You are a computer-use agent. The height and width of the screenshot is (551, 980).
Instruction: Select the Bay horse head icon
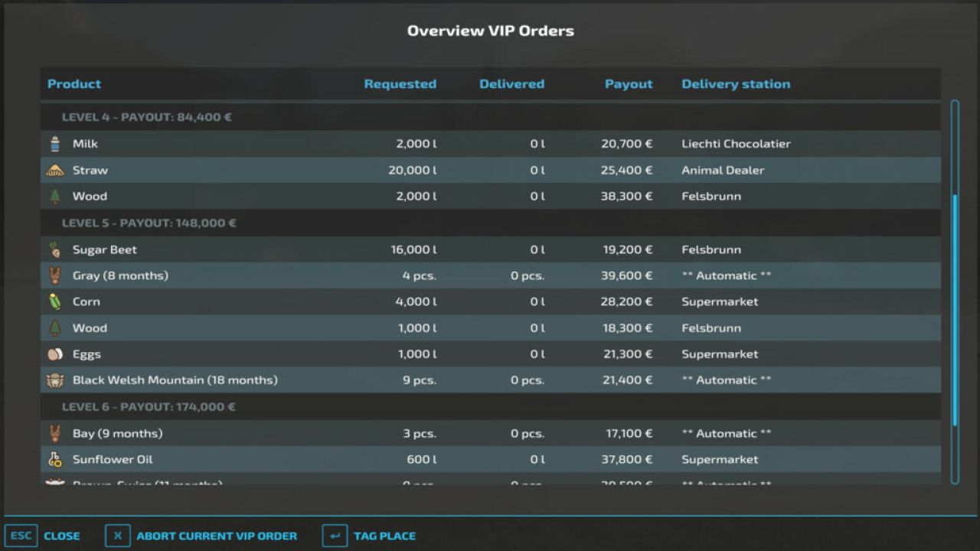tap(54, 432)
